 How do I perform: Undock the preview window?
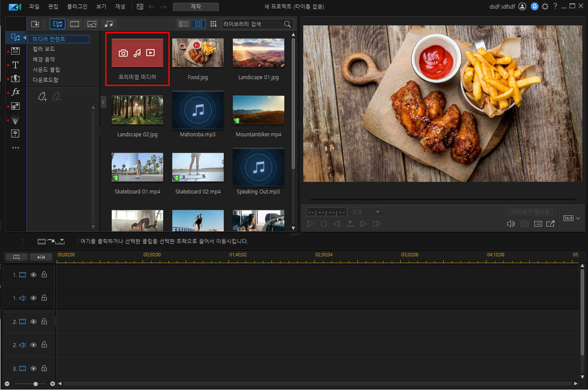pyautogui.click(x=550, y=224)
